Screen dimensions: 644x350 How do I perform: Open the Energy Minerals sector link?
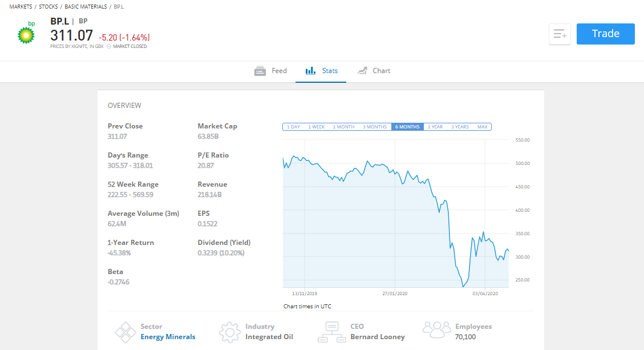tap(168, 337)
